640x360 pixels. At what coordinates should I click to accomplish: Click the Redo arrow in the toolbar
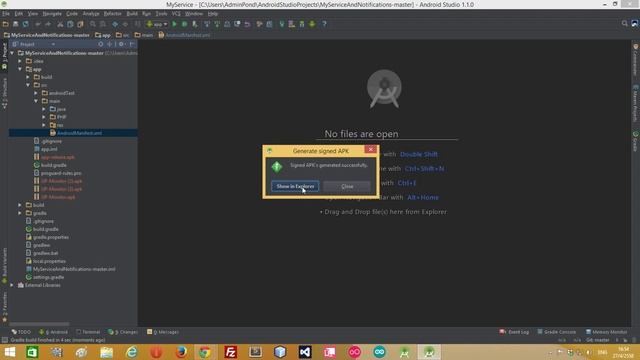[x=48, y=24]
